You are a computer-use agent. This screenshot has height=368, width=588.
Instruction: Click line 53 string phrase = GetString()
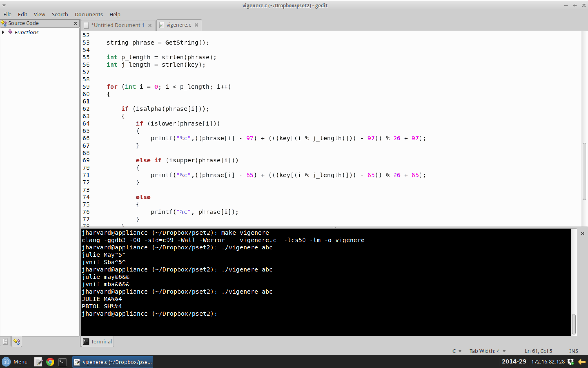158,43
